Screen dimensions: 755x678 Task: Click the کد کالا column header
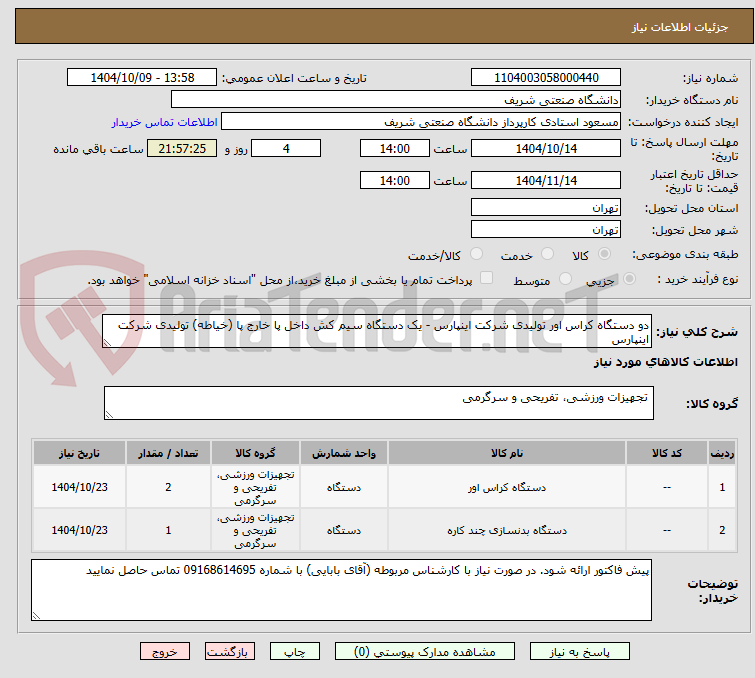click(x=666, y=453)
